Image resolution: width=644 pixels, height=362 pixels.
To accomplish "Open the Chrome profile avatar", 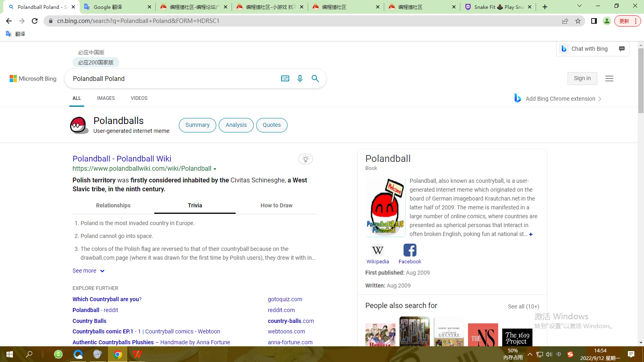I will coord(607,21).
